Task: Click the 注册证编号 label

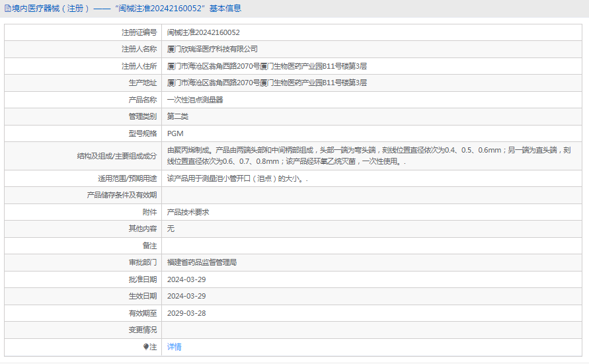Action: click(x=139, y=32)
